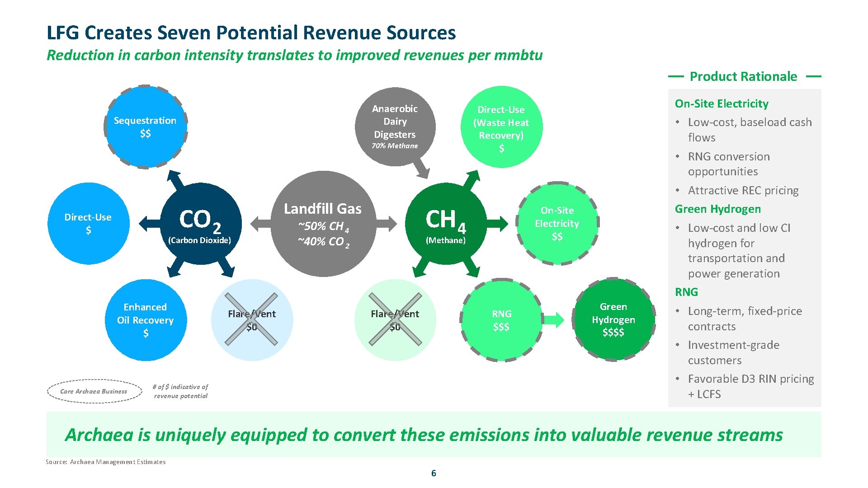Click the Sequestration $$ circle
This screenshot has width=868, height=488.
[145, 127]
